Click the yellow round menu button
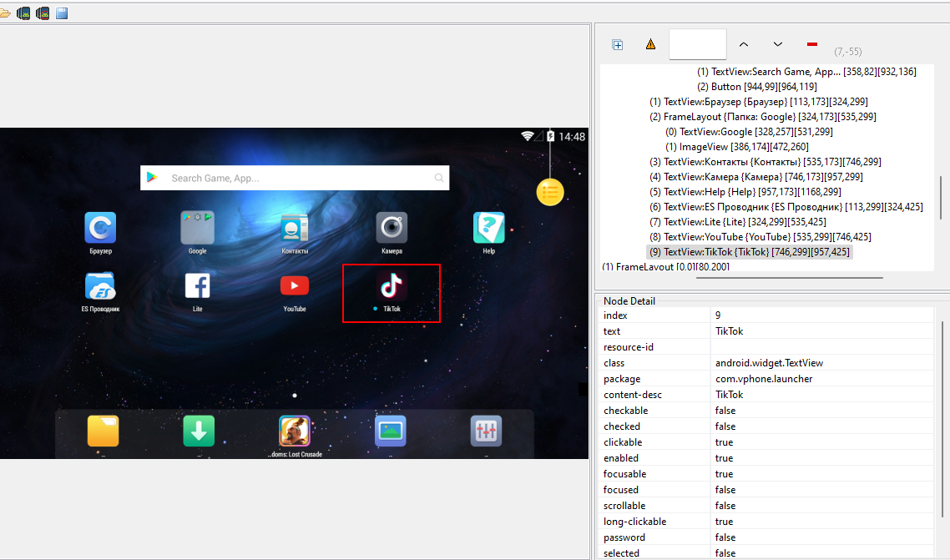 pos(550,193)
